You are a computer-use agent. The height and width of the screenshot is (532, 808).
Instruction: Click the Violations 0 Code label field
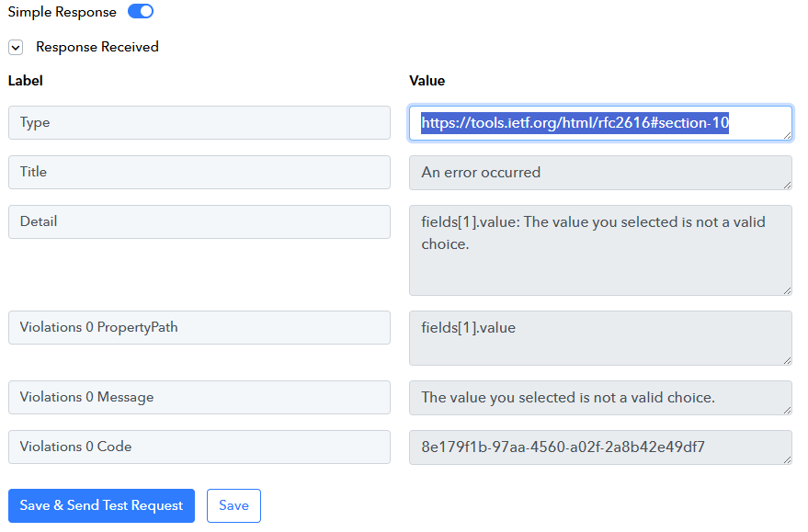(x=199, y=447)
